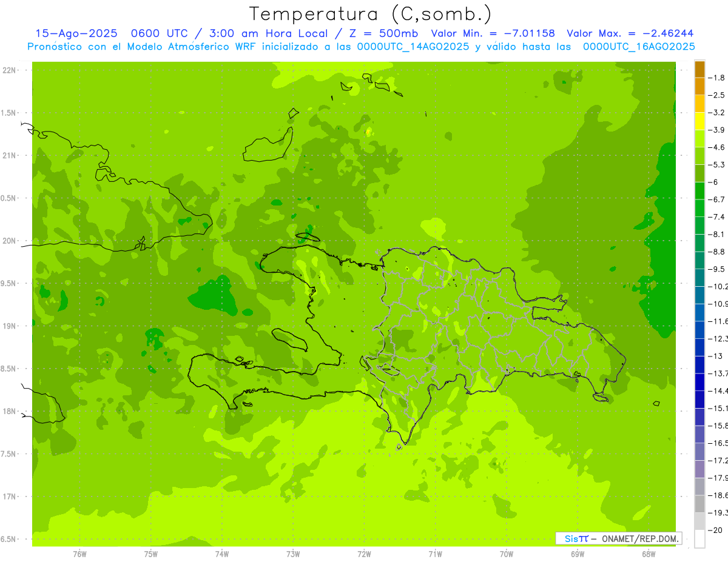Click the "-8.1" colorbar value
Viewport: 728px width, 562px height.
[x=716, y=234]
